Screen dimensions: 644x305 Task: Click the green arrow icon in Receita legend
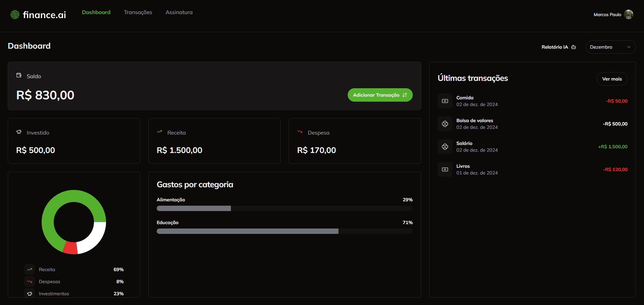(30, 269)
